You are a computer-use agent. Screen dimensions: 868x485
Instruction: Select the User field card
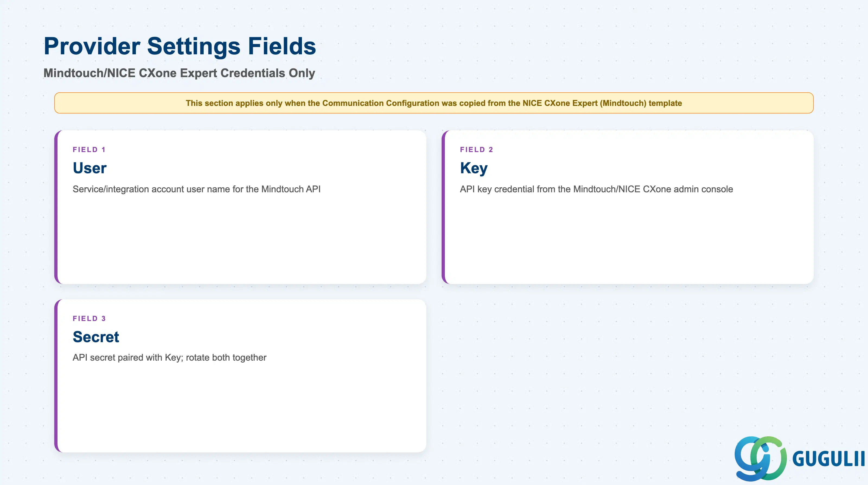point(240,207)
